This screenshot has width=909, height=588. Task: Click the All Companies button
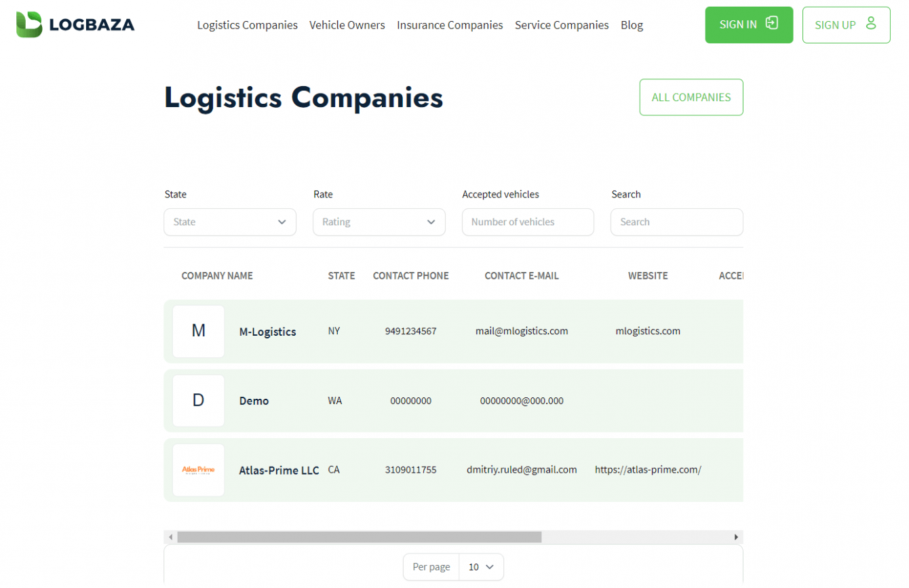[x=691, y=97]
